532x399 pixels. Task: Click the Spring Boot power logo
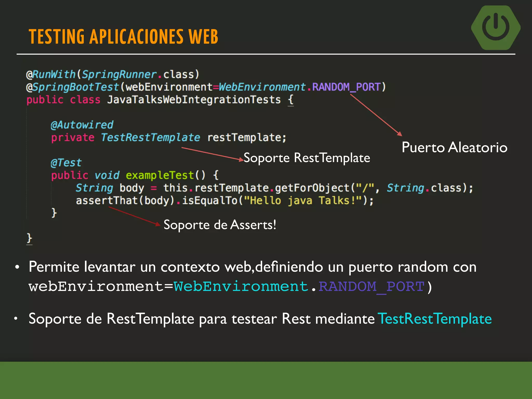[x=496, y=28]
